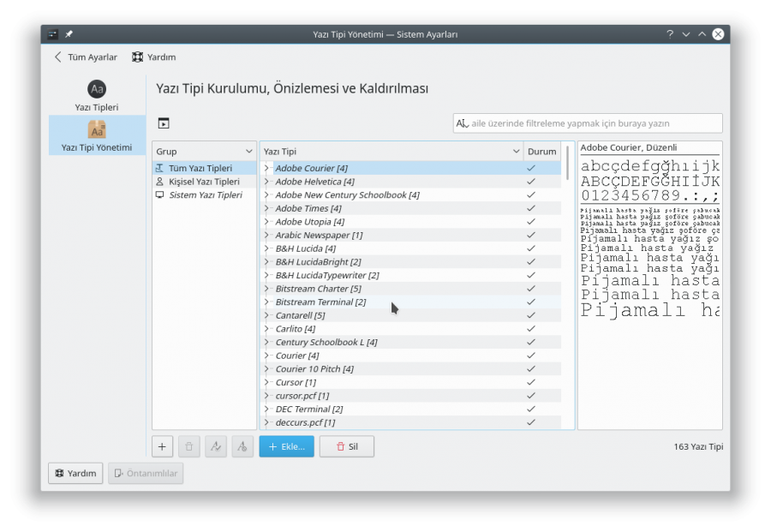Open the window menu icon in title bar
This screenshot has width=771, height=532.
coord(52,34)
